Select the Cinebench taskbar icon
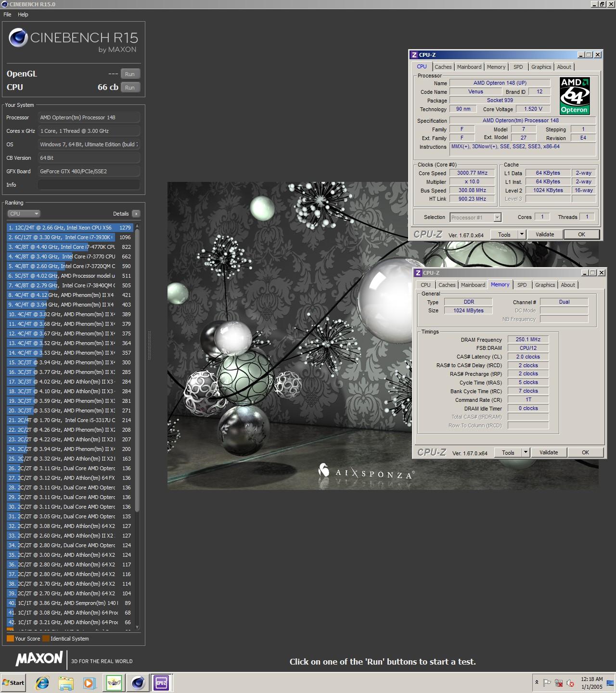The image size is (616, 693). point(138,682)
